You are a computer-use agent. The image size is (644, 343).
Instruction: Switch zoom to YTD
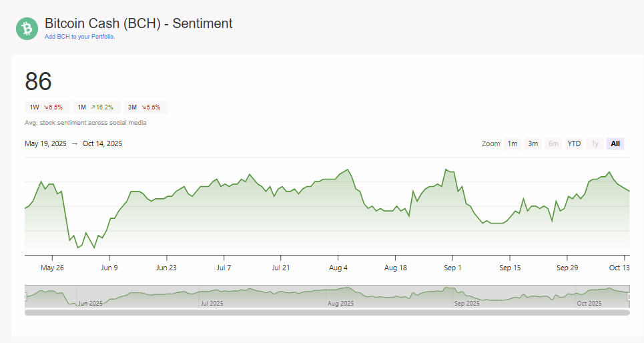pos(574,143)
